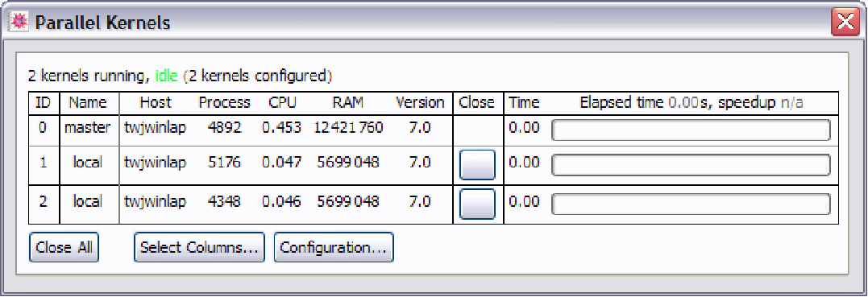Click the progress bar for kernel 1
Viewport: 868px width, 297px height.
691,165
